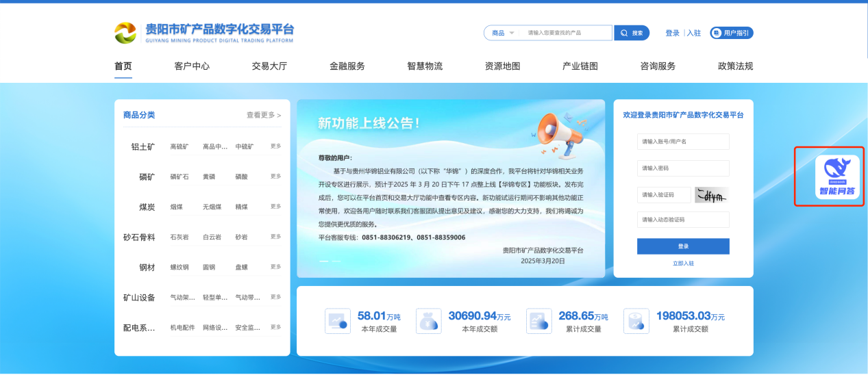The image size is (868, 375).
Task: Expand 更多 for 钢材 row
Action: coord(275,266)
